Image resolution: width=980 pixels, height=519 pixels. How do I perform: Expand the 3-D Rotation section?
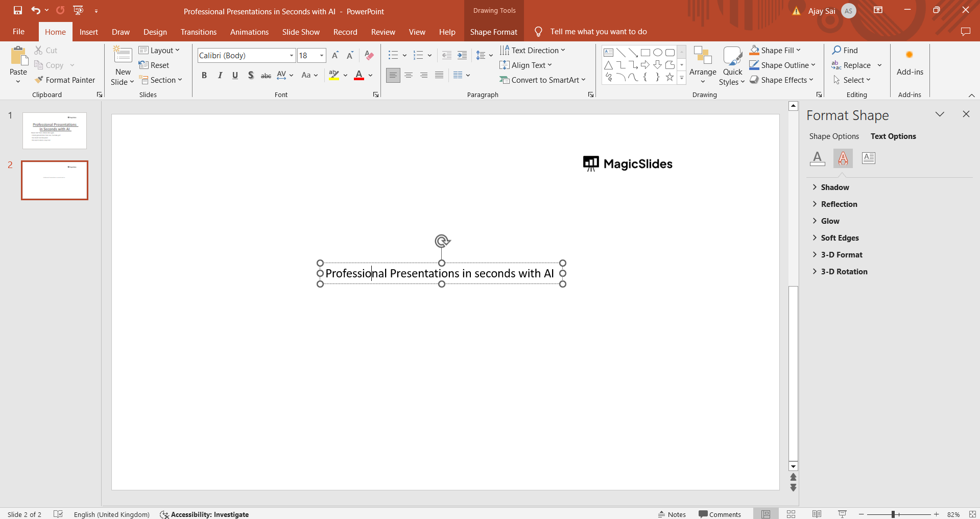click(x=844, y=272)
